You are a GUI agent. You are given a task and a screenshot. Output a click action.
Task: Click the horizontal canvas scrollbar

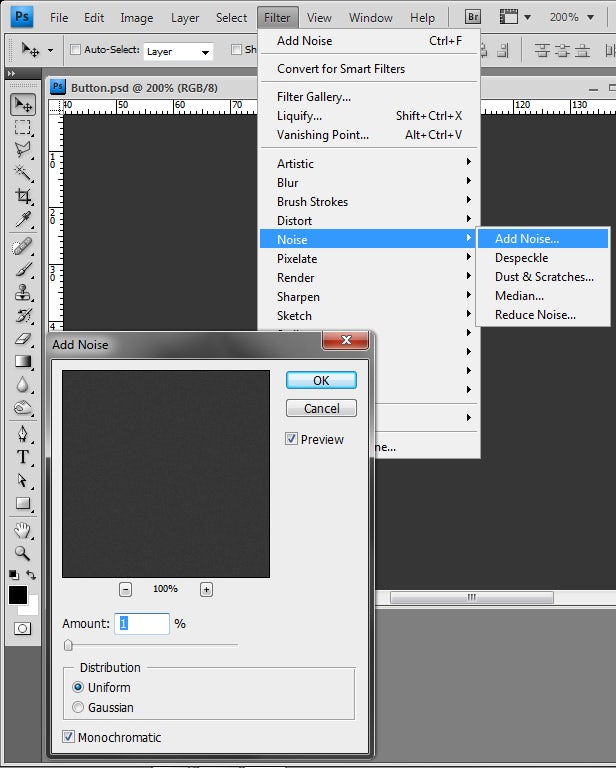[472, 598]
